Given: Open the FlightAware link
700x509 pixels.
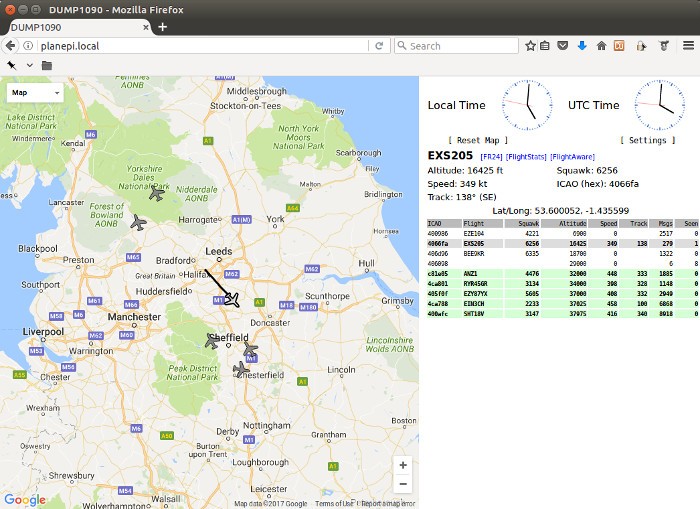Looking at the screenshot, I should pyautogui.click(x=572, y=157).
